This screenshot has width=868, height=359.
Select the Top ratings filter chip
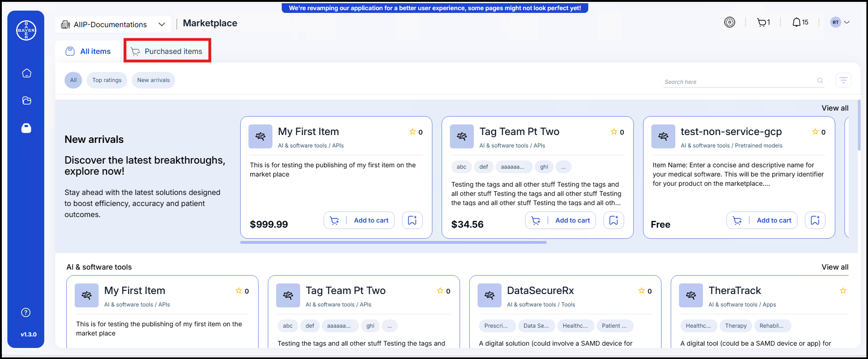[107, 80]
